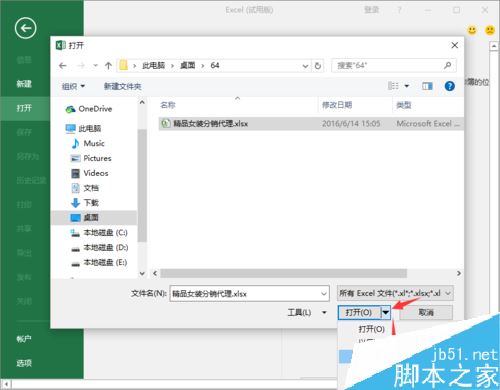Go up one folder level
The image size is (500, 390).
coord(108,66)
